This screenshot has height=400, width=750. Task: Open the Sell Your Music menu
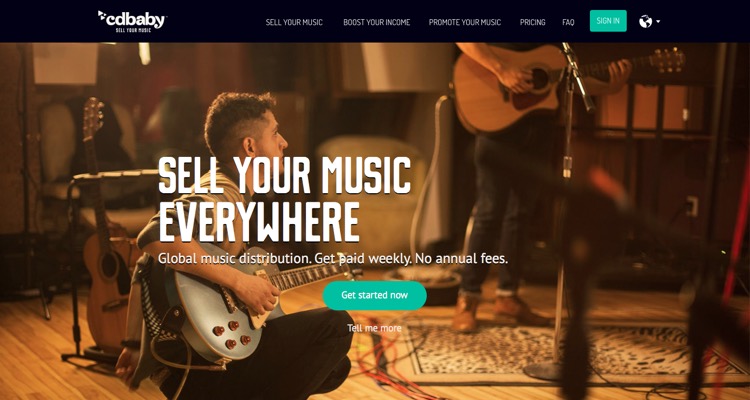(294, 22)
